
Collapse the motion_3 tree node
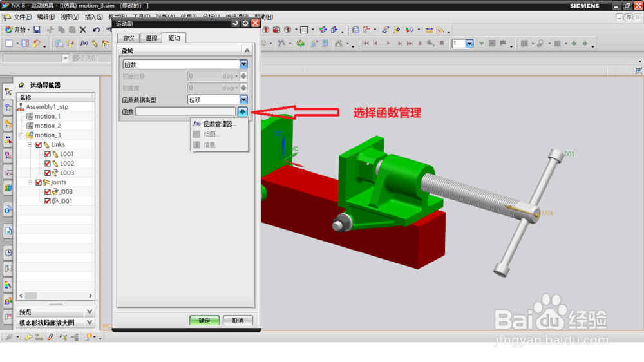(x=21, y=135)
